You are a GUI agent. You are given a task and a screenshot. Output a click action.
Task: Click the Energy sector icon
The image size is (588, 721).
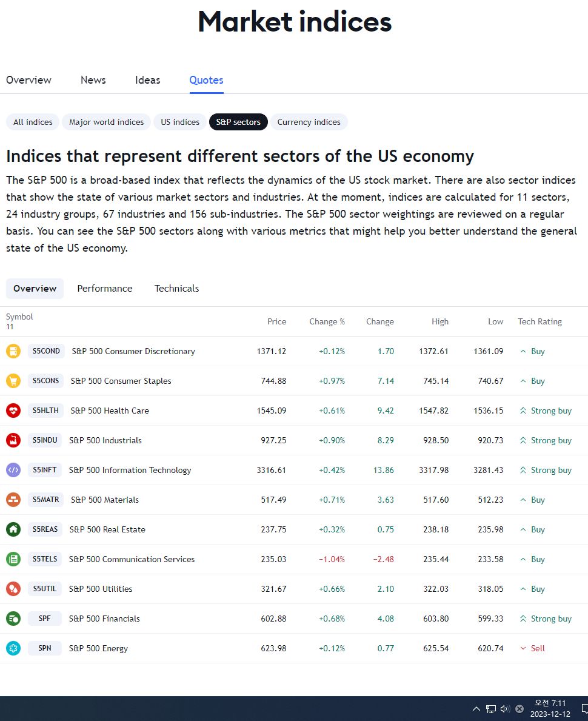13,648
